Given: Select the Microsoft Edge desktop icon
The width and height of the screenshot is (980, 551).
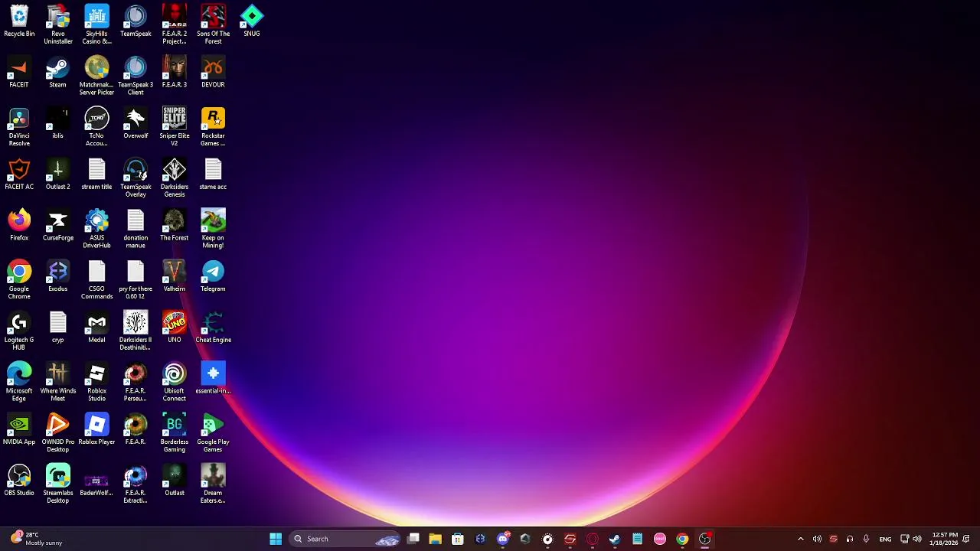Looking at the screenshot, I should point(19,383).
